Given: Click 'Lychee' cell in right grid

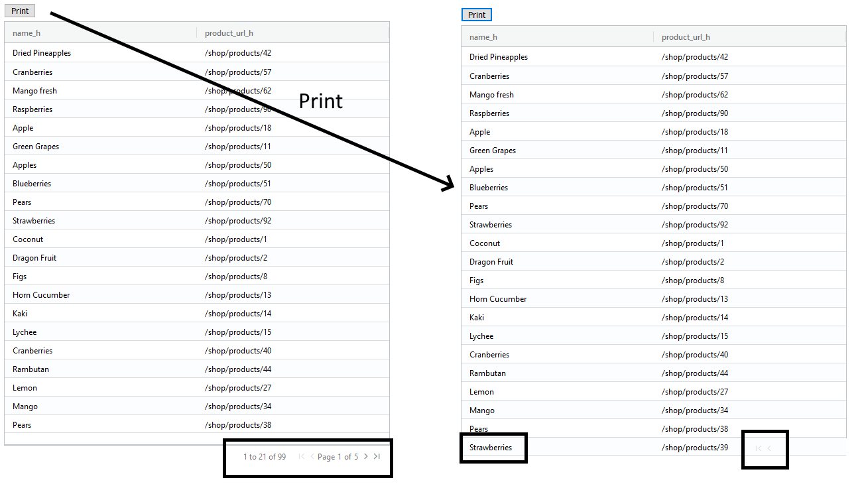Looking at the screenshot, I should pos(481,336).
